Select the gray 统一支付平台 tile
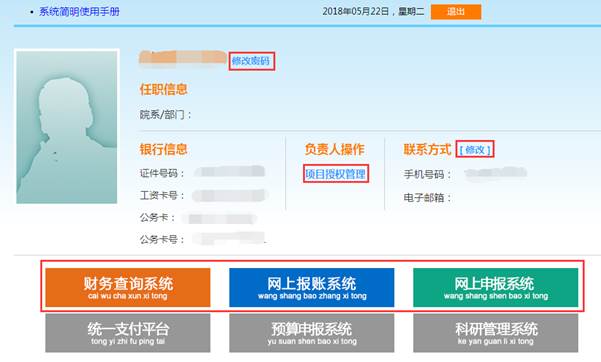 (x=128, y=333)
